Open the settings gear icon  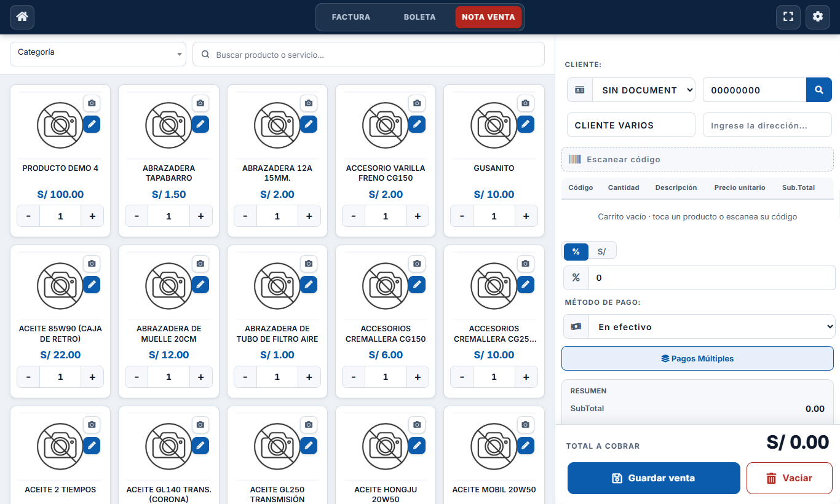[818, 17]
